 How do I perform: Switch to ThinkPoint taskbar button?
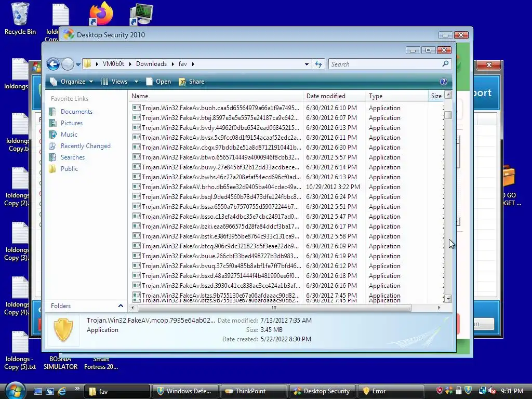coord(254,391)
